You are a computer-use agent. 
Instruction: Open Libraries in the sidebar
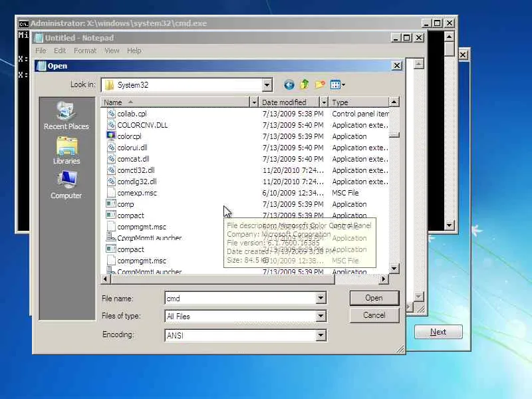66,151
